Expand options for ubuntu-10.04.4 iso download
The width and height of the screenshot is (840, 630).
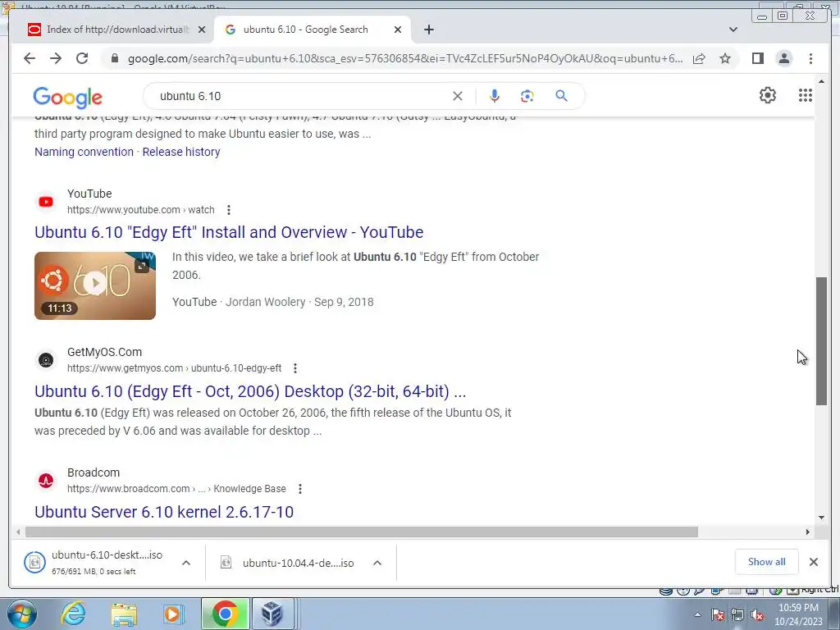tap(377, 563)
